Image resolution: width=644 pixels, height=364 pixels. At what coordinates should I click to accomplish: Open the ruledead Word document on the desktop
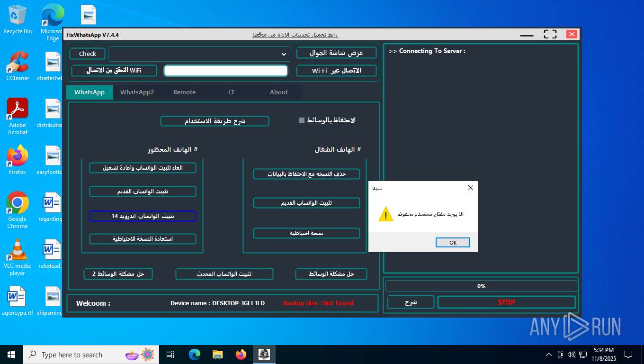pos(51,254)
